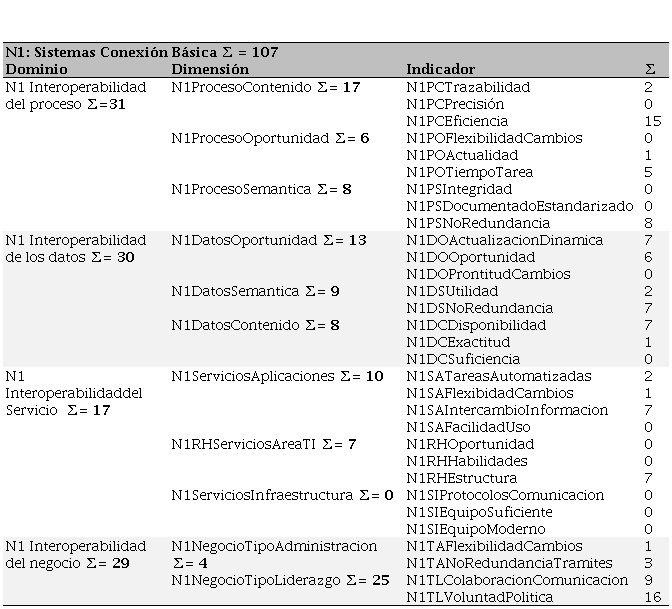Select the N1ProcesoContenido dimension cell
The image size is (672, 609).
click(x=265, y=87)
